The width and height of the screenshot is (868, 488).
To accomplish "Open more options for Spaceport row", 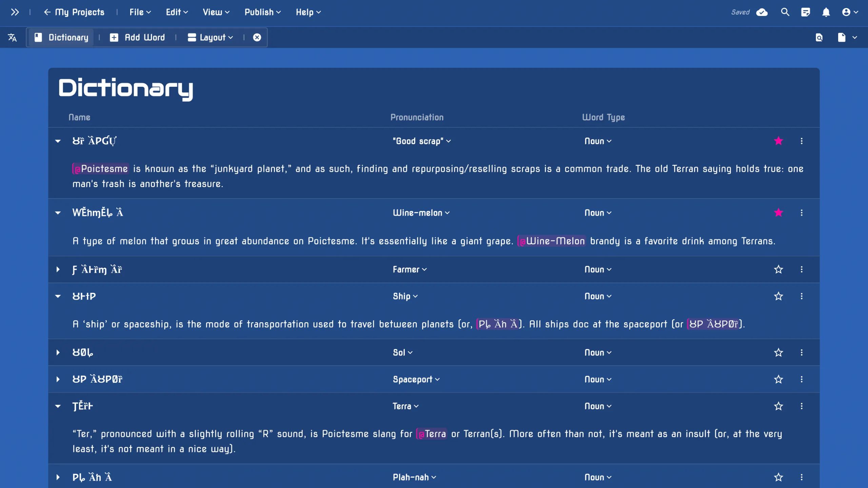I will pyautogui.click(x=802, y=379).
